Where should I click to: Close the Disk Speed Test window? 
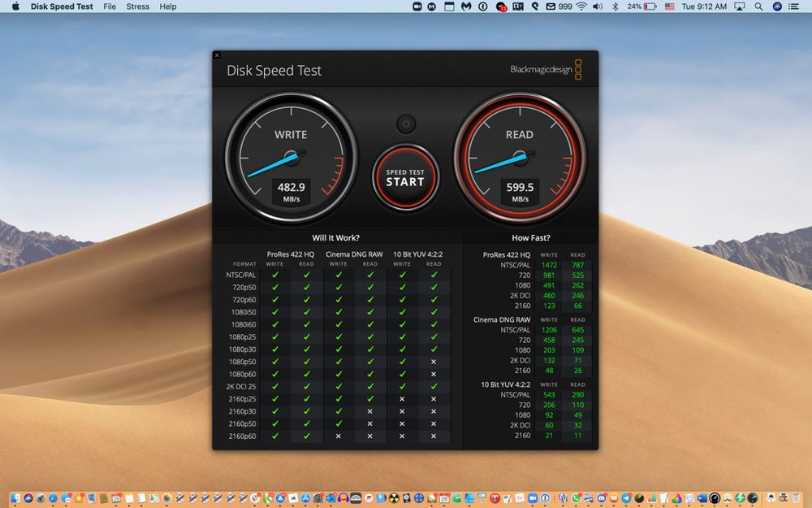click(217, 55)
